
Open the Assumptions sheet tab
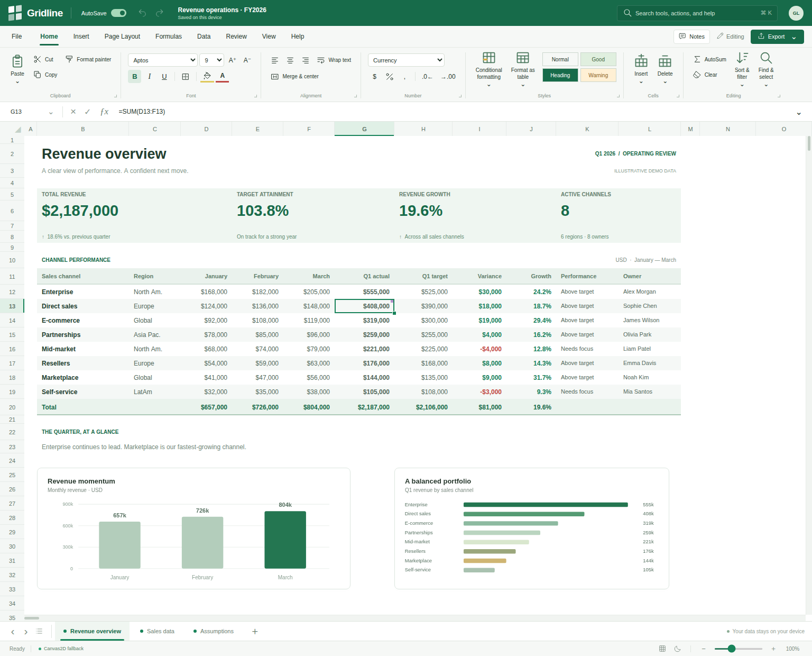pyautogui.click(x=214, y=631)
